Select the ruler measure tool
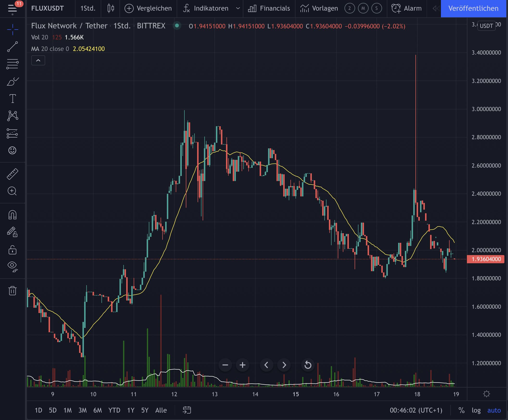The width and height of the screenshot is (508, 420). [x=12, y=174]
